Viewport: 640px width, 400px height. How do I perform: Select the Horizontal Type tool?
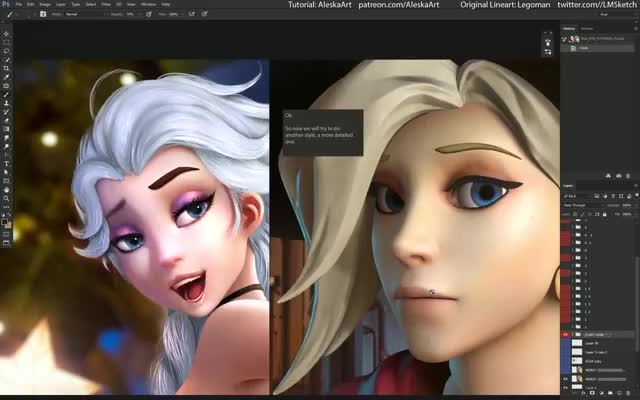point(6,163)
